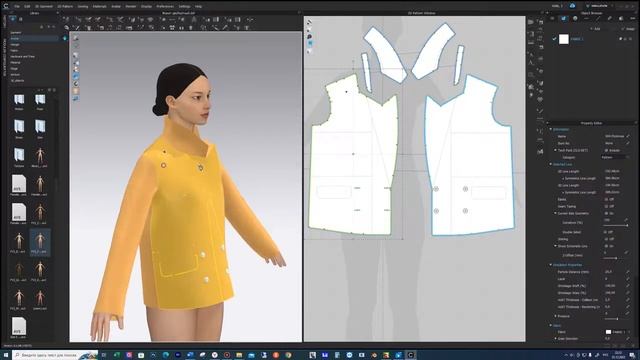Click the pencil icon beside Layer value

(x=628, y=279)
